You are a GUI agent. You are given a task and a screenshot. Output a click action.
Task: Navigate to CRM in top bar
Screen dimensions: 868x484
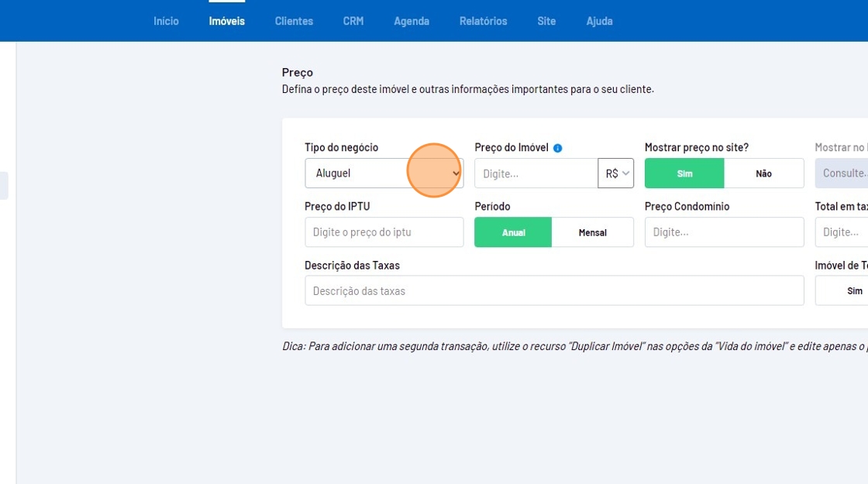(353, 21)
